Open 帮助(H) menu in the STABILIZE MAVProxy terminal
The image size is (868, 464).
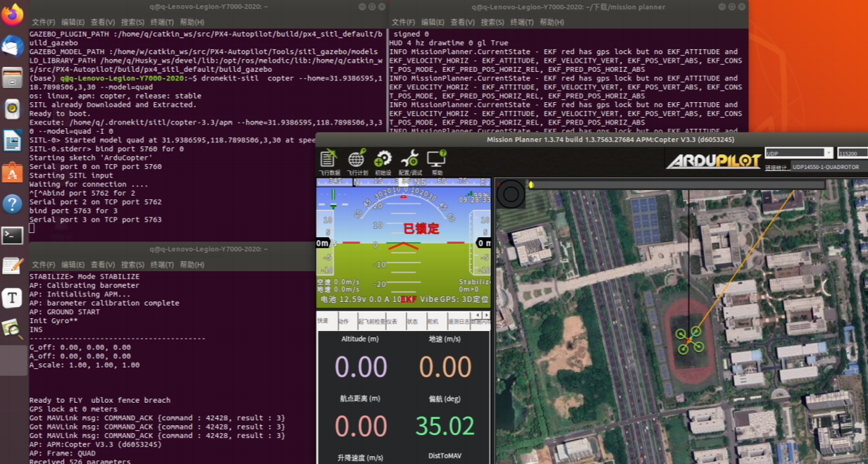click(192, 265)
